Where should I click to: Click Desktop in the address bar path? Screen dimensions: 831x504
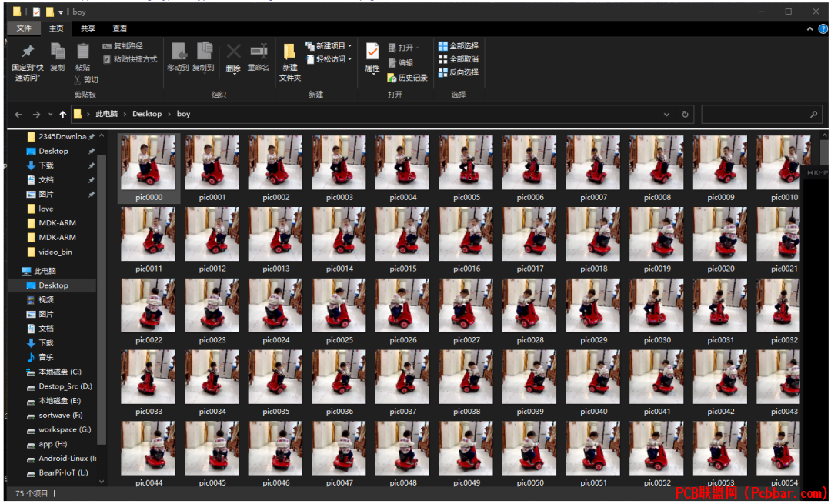point(147,114)
